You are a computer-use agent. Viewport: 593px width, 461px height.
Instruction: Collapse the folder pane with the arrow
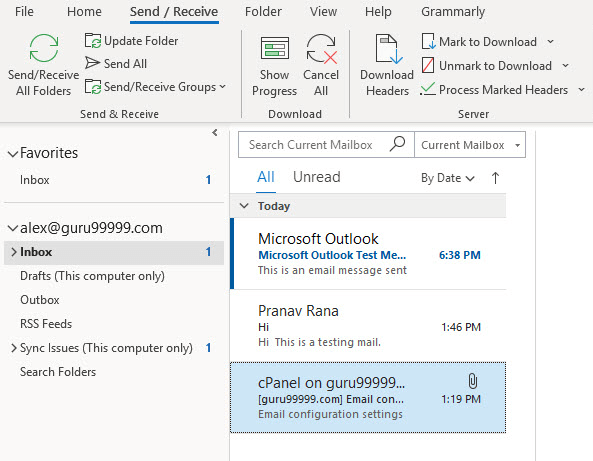point(215,132)
